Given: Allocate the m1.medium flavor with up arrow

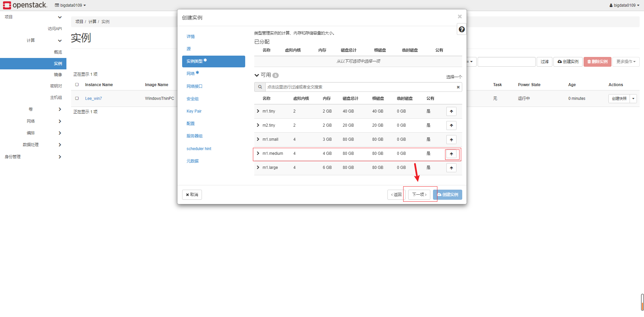Looking at the screenshot, I should tap(451, 154).
